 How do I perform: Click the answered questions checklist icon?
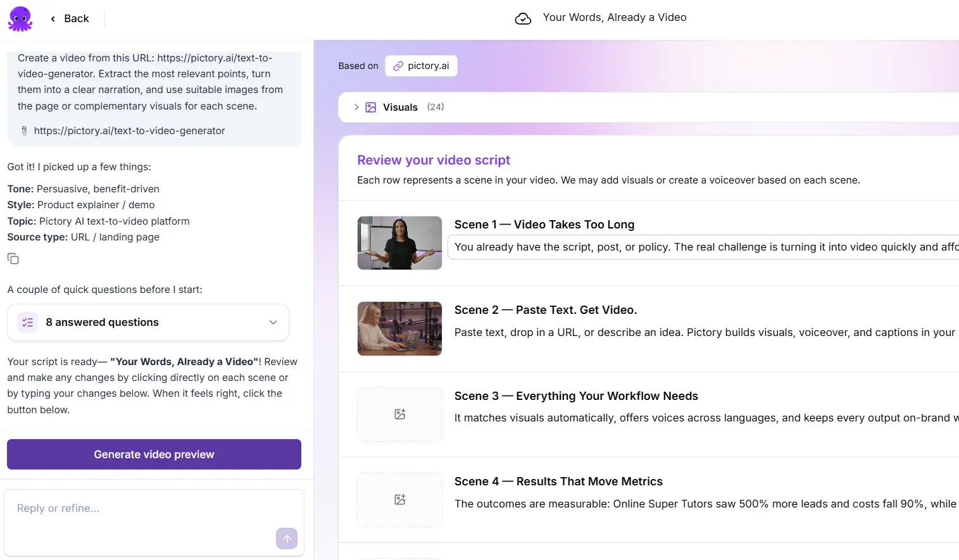coord(28,323)
